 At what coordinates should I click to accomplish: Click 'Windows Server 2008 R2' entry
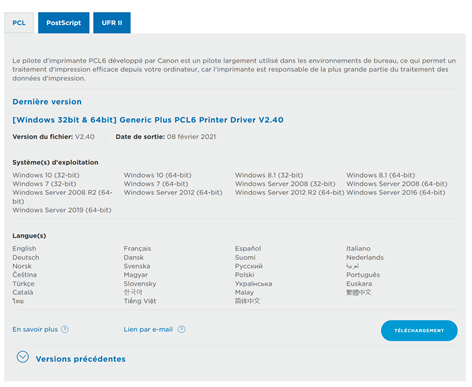[62, 197]
